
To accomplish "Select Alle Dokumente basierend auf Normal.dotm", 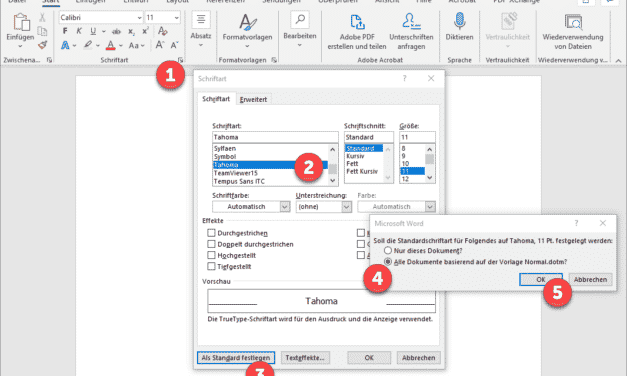I will (387, 262).
